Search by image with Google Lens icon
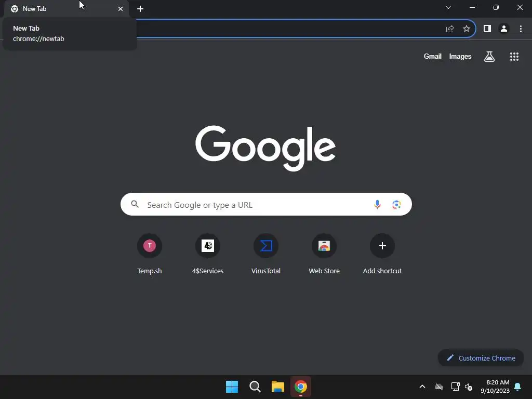 (396, 204)
